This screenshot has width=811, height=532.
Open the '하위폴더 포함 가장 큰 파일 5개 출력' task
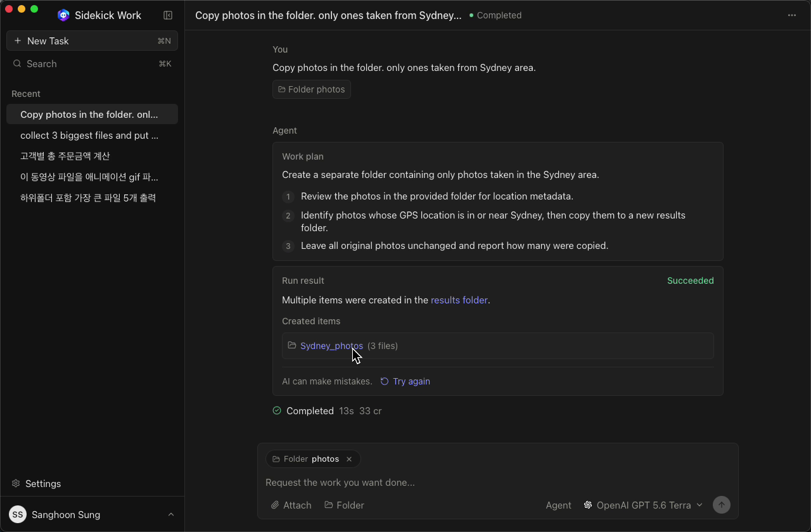coord(92,198)
